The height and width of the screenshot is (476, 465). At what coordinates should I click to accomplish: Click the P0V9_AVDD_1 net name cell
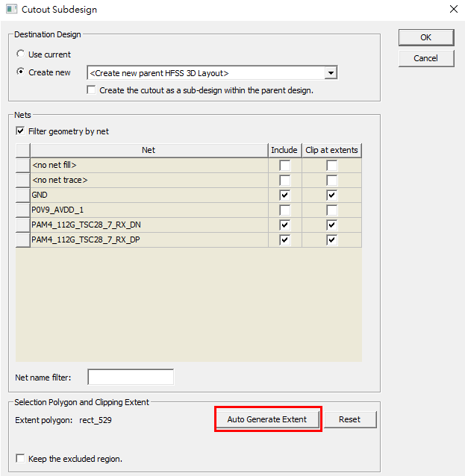coord(149,210)
